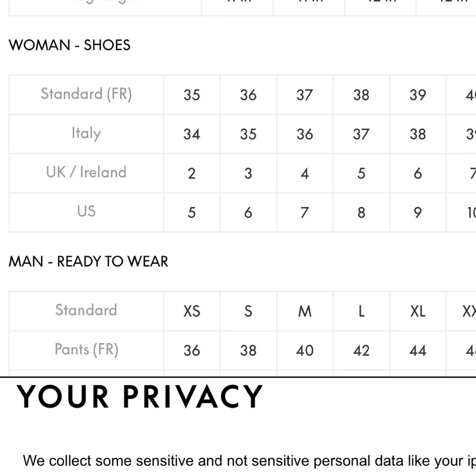Select UK / Ireland shoe size 2
Image resolution: width=476 pixels, height=476 pixels.
click(192, 173)
